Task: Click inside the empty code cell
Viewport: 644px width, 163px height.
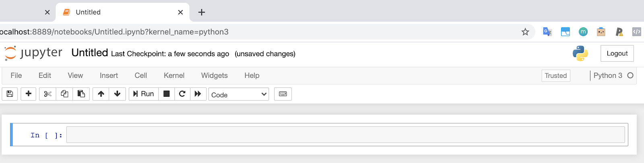Action: (345, 135)
